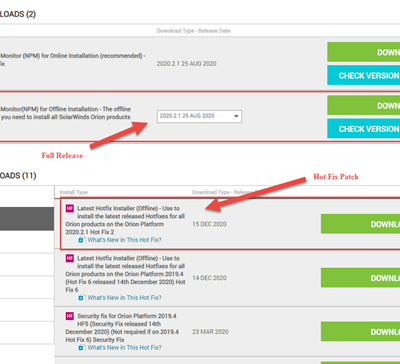
Task: Check version for NPM Offline Installation
Action: tap(364, 129)
